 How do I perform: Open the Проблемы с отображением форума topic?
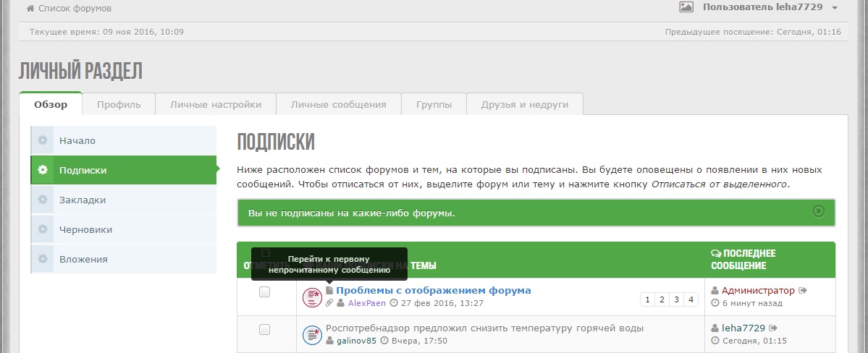[x=433, y=291]
